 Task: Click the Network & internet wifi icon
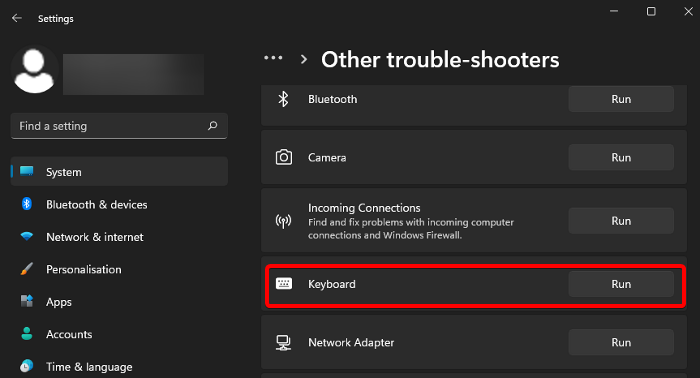pyautogui.click(x=27, y=236)
